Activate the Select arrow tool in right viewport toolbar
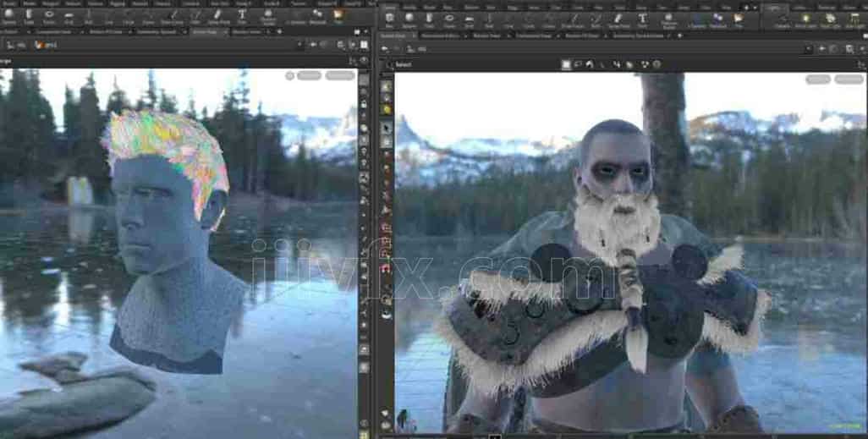Viewport: 868px width, 439px height. click(x=386, y=129)
